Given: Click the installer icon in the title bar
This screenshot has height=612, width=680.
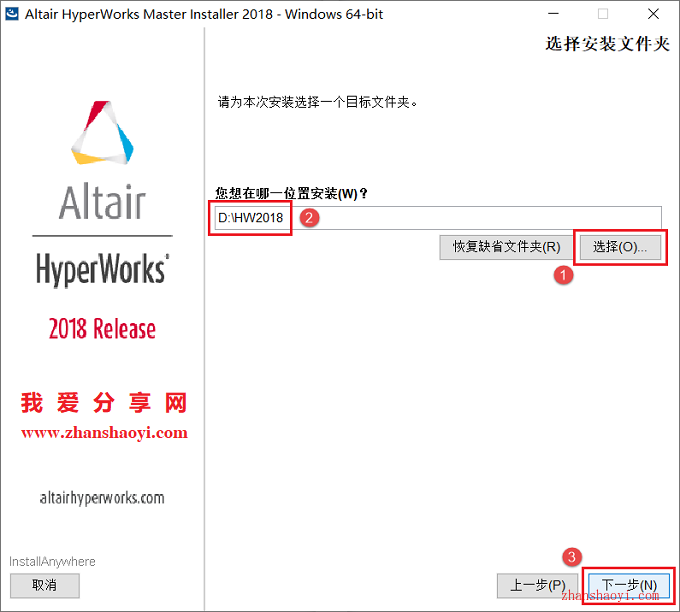Looking at the screenshot, I should 12,14.
